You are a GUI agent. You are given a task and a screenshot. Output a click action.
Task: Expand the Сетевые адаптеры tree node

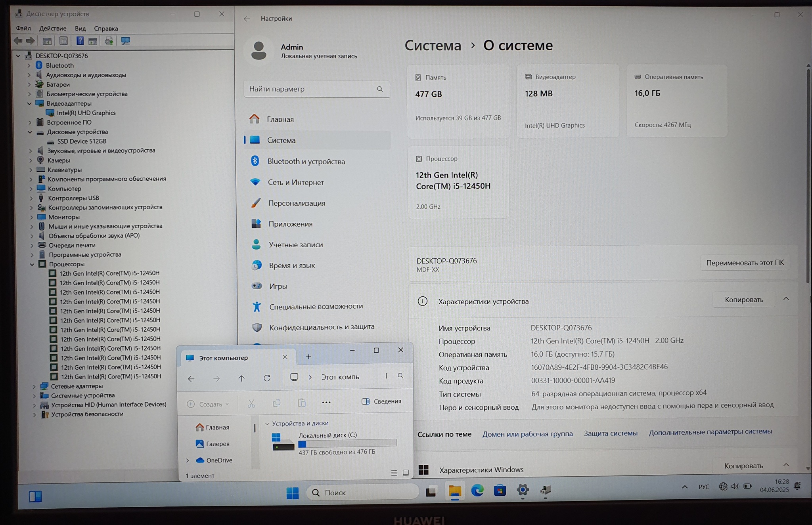(34, 386)
